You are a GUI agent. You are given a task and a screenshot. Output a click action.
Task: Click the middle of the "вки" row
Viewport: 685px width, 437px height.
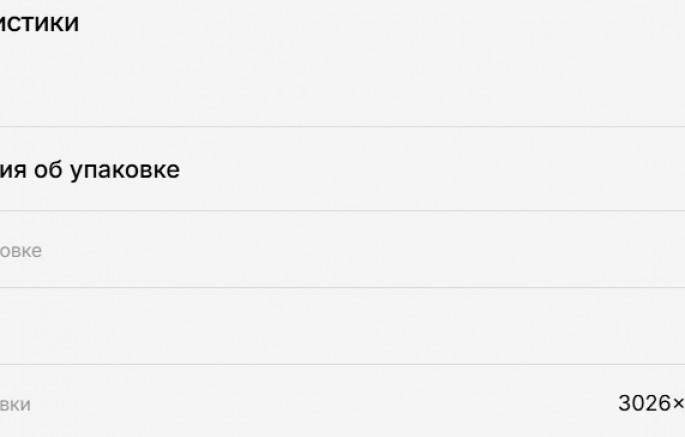(342, 401)
